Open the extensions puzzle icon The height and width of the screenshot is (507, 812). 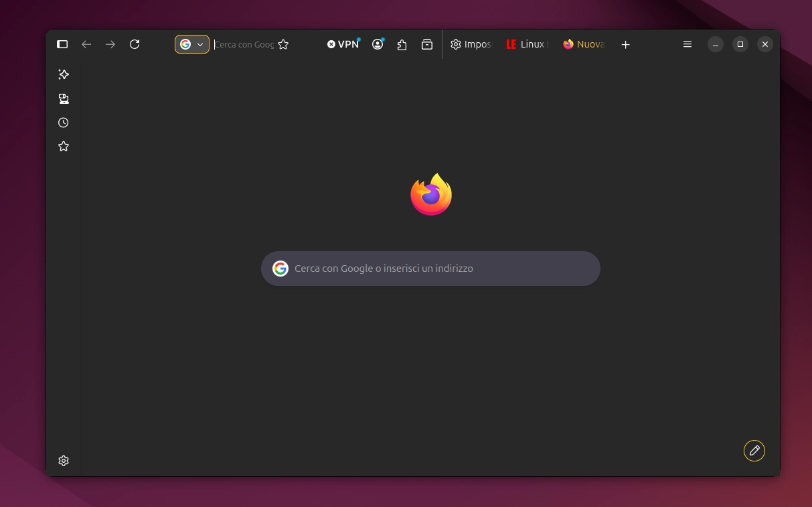coord(402,44)
